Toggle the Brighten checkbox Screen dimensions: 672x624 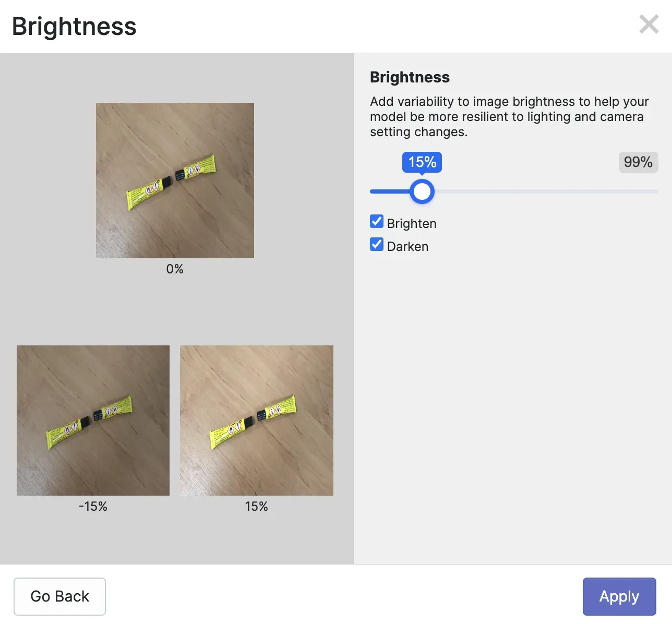pyautogui.click(x=377, y=222)
